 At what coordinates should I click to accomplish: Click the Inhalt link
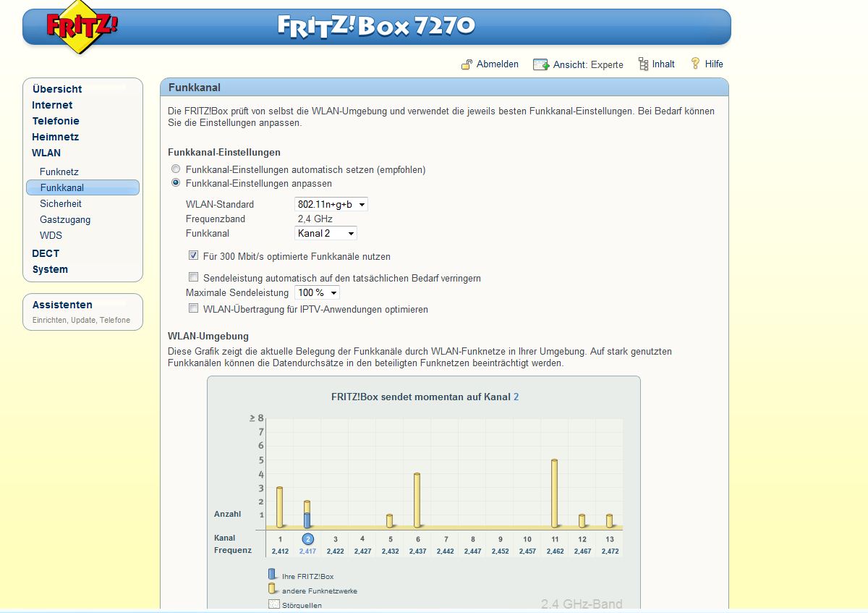pos(663,64)
